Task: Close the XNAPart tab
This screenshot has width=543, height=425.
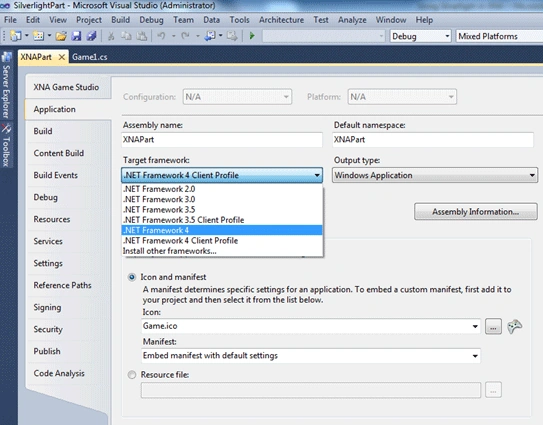Action: (62, 57)
